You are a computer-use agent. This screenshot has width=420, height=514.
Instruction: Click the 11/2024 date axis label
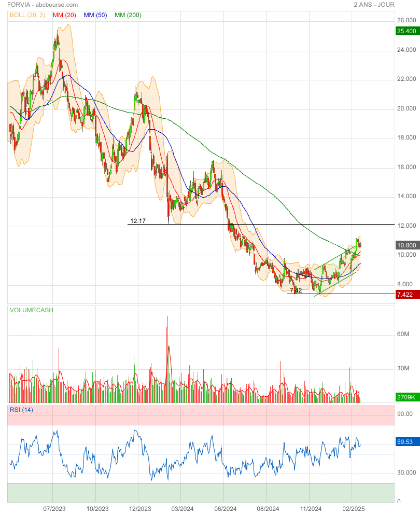point(311,509)
